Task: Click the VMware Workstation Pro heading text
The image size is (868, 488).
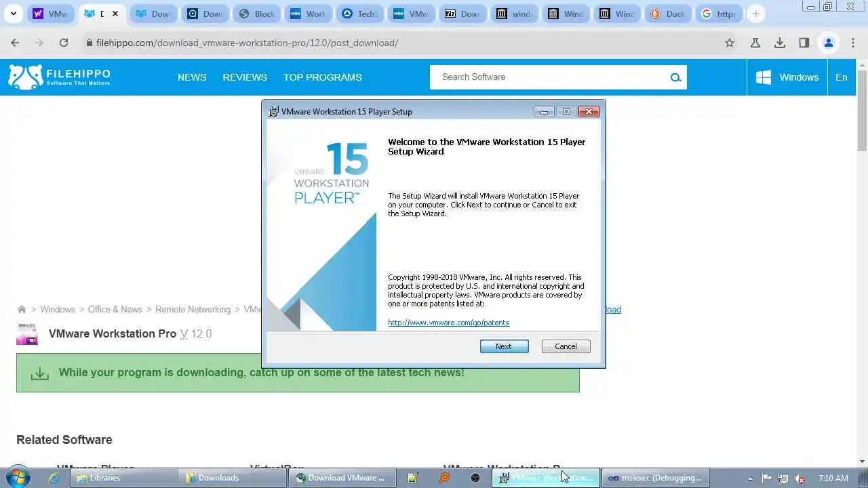Action: [113, 334]
